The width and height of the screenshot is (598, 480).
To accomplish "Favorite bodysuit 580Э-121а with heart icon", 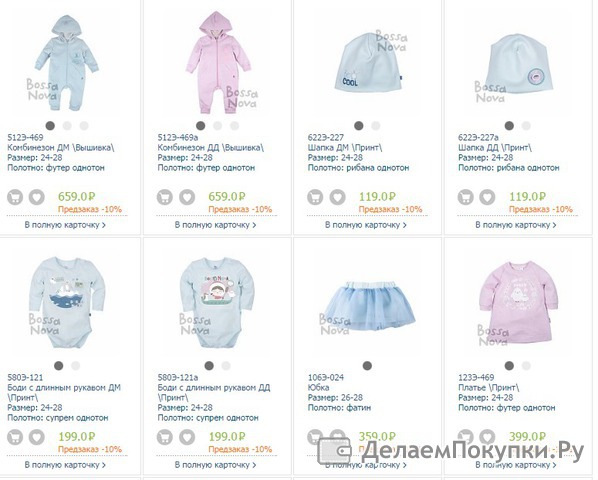I will coord(187,437).
